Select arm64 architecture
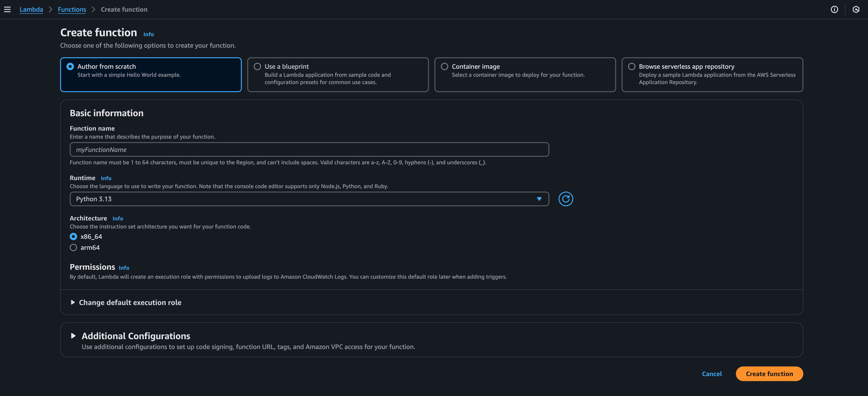The height and width of the screenshot is (396, 868). coord(73,248)
